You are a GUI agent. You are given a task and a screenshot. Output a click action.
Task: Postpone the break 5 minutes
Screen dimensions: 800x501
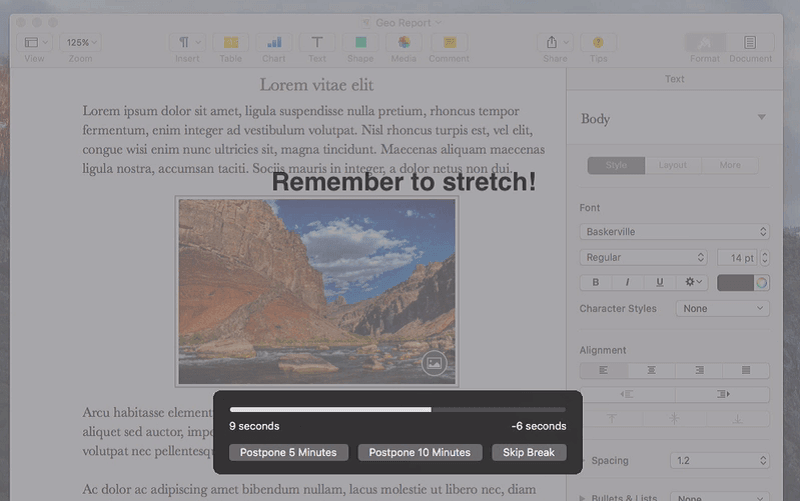[288, 453]
